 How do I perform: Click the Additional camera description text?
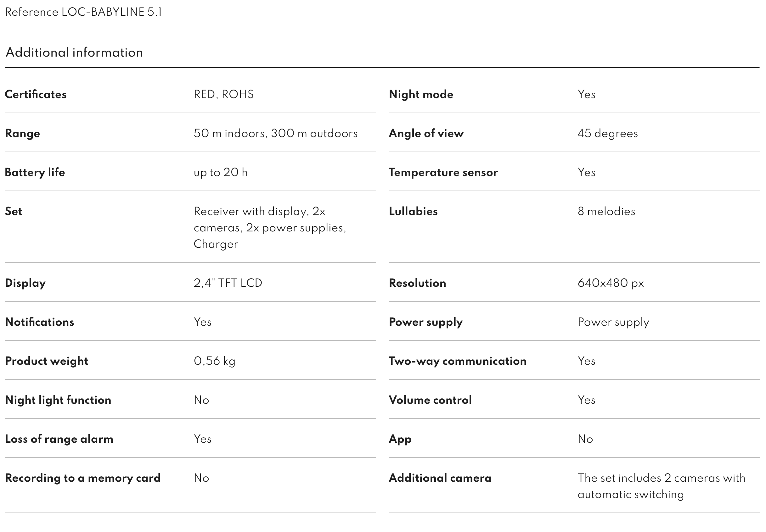coord(661,486)
